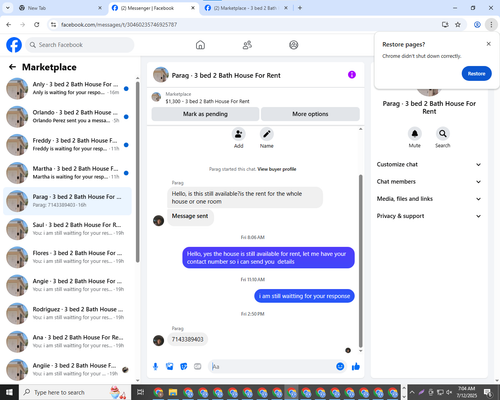Select the Messenger | Facebook tab
This screenshot has height=400, width=500.
pyautogui.click(x=153, y=8)
